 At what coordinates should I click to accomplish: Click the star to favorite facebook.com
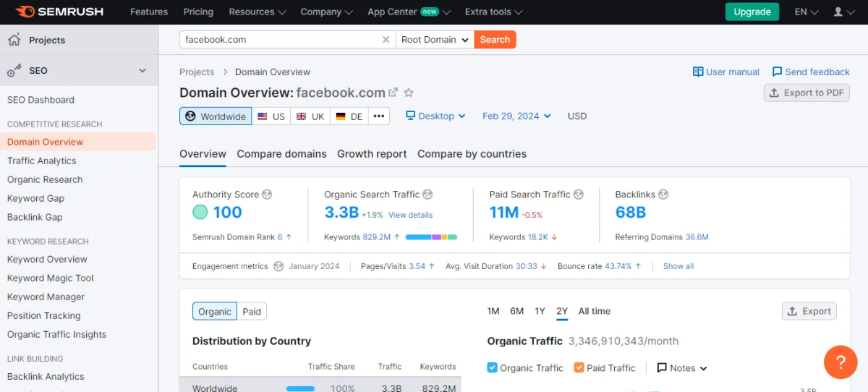click(409, 93)
